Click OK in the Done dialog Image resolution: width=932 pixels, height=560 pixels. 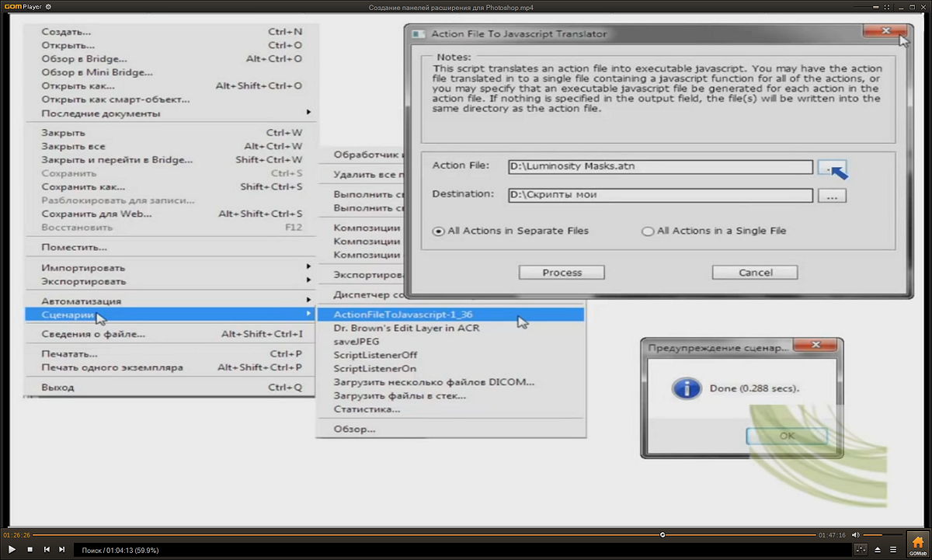[786, 436]
